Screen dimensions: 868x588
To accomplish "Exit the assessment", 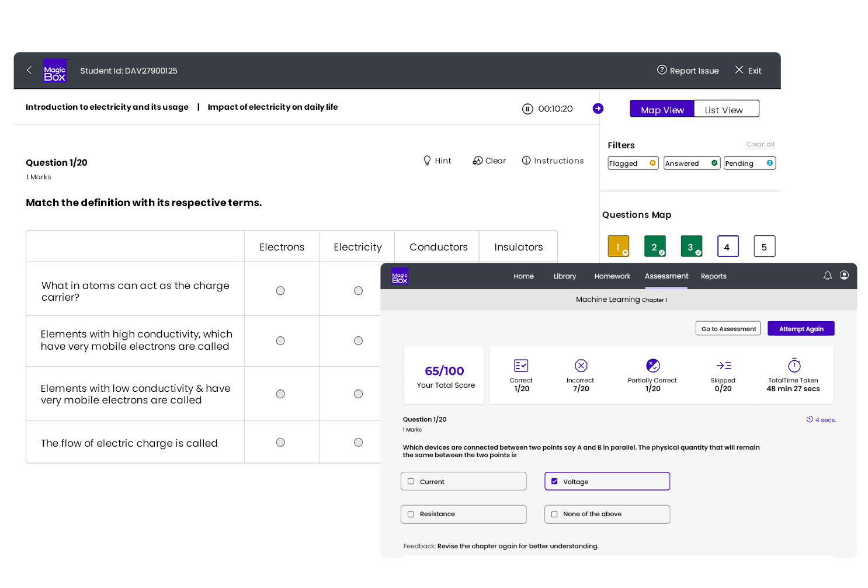I will (x=748, y=71).
